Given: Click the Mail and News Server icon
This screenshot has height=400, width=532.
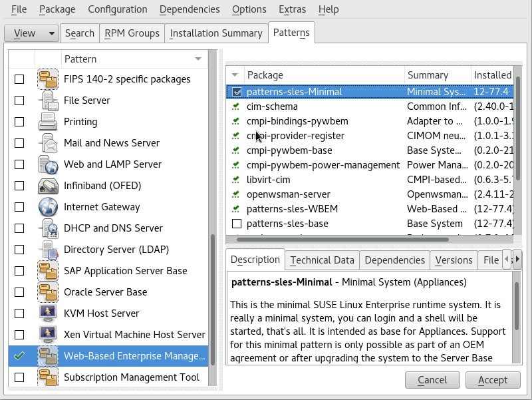Looking at the screenshot, I should tap(48, 143).
